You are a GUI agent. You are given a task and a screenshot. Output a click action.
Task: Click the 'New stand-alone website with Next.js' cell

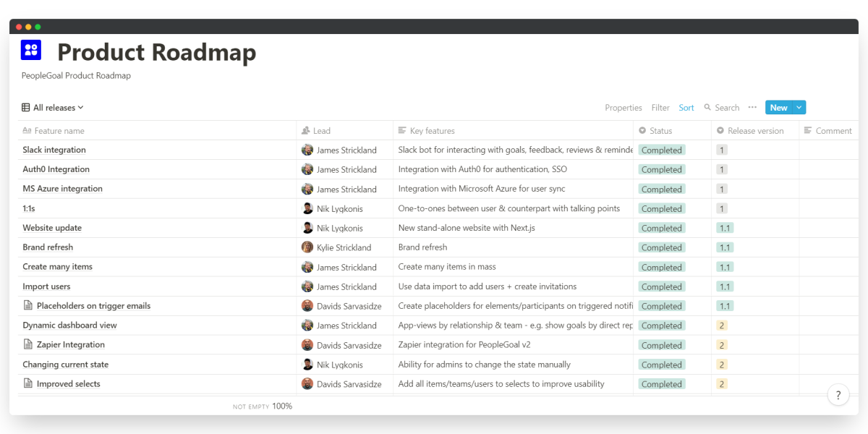pyautogui.click(x=514, y=228)
